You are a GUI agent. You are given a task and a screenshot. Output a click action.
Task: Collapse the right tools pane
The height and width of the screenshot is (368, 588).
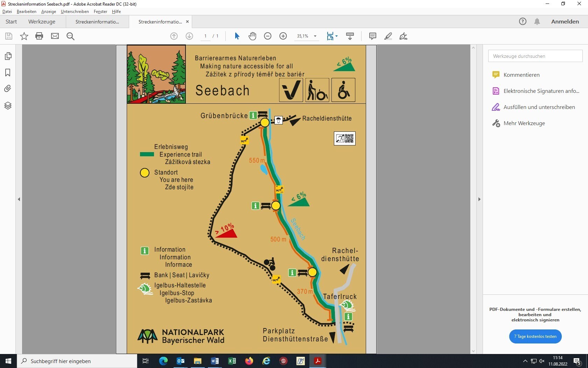click(479, 199)
